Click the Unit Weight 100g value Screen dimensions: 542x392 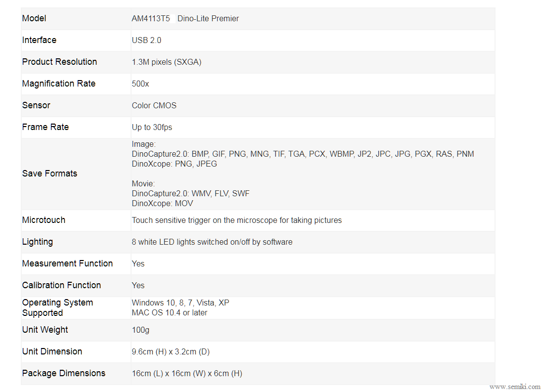point(140,330)
